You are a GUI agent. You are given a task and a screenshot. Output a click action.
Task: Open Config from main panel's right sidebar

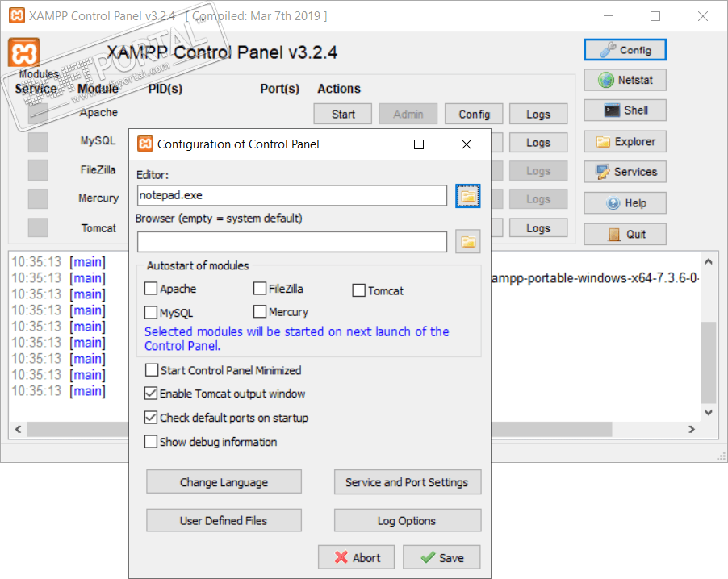coord(625,50)
